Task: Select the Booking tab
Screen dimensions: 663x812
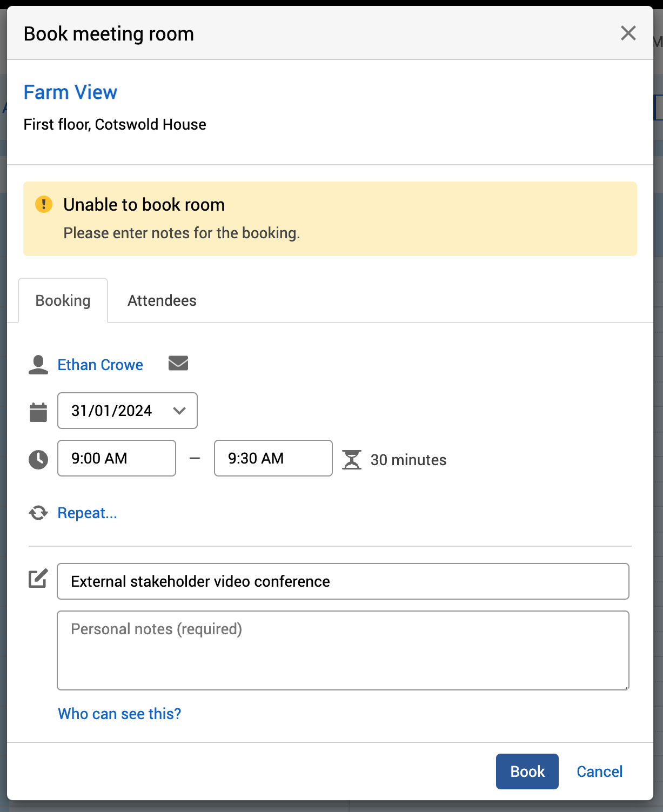Action: coord(63,300)
